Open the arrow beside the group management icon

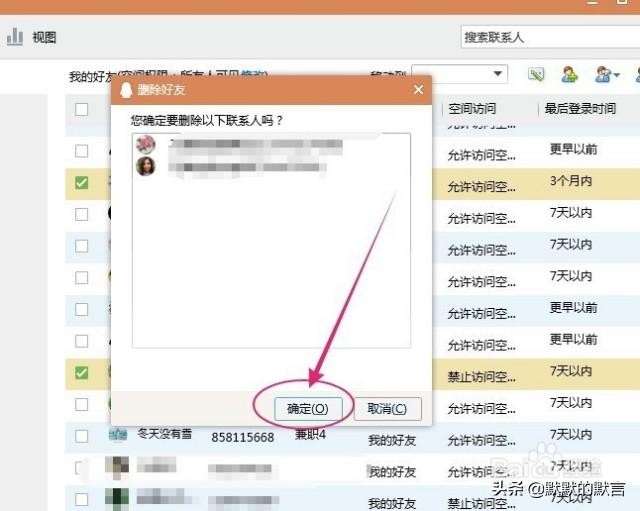coord(617,76)
